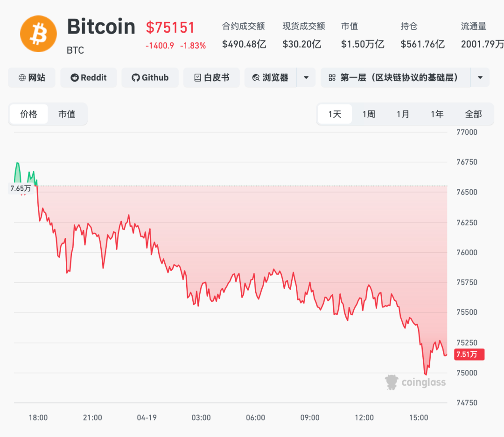
Task: Click the Github octocat icon
Action: tap(136, 78)
